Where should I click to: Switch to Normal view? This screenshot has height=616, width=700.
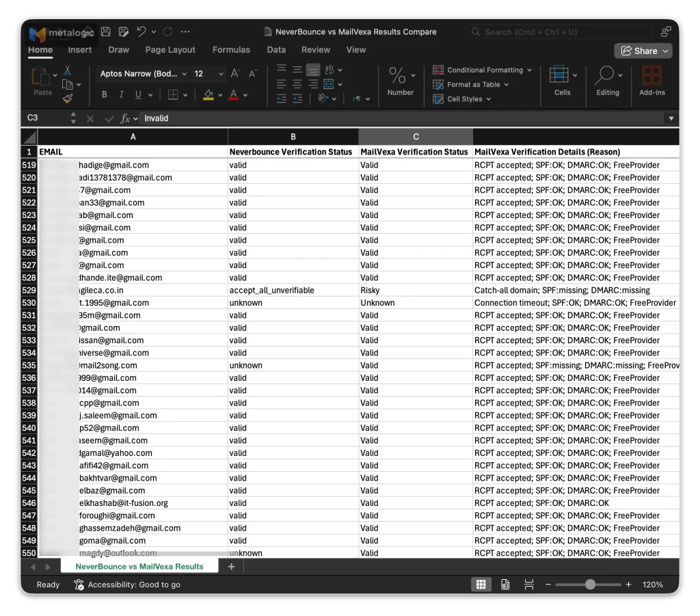coord(481,585)
